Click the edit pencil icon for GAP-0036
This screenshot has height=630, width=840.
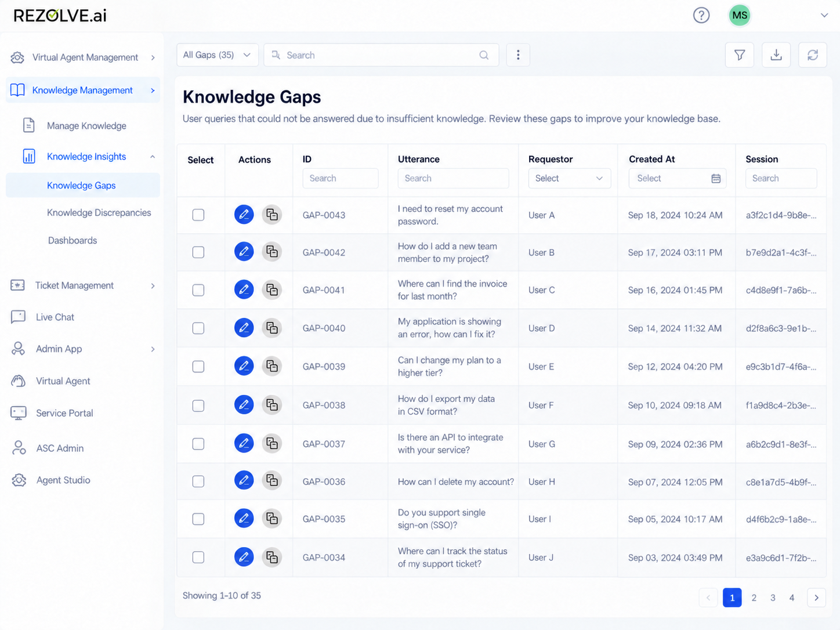244,480
